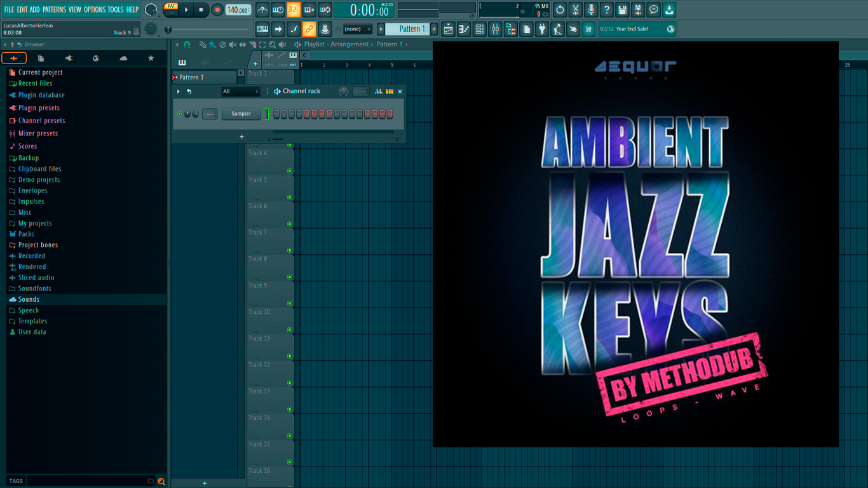This screenshot has width=868, height=488.
Task: Toggle the recording countdown icon
Action: pyautogui.click(x=293, y=10)
